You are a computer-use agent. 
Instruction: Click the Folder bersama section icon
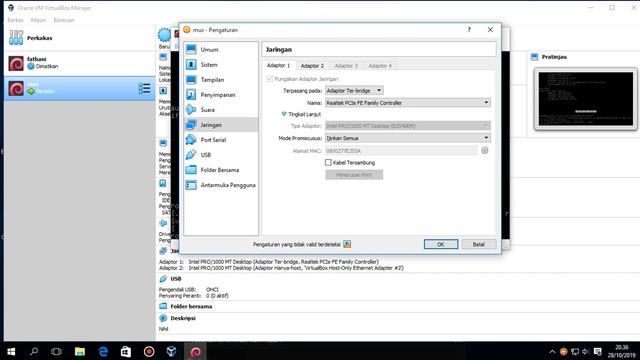pyautogui.click(x=163, y=306)
